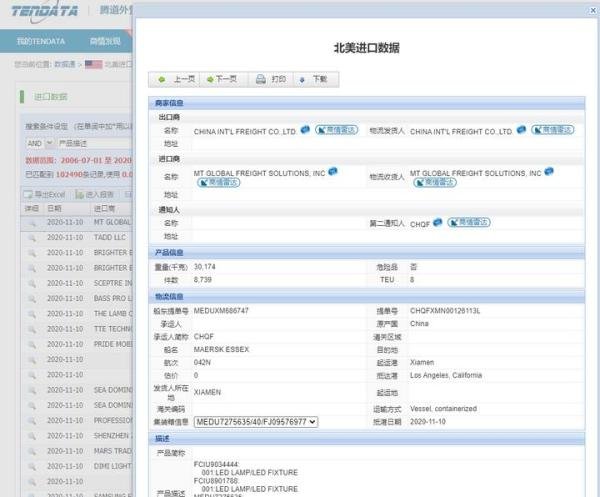
Task: Click blue tag icon after importer MT GLOBAL
Action: click(x=333, y=171)
